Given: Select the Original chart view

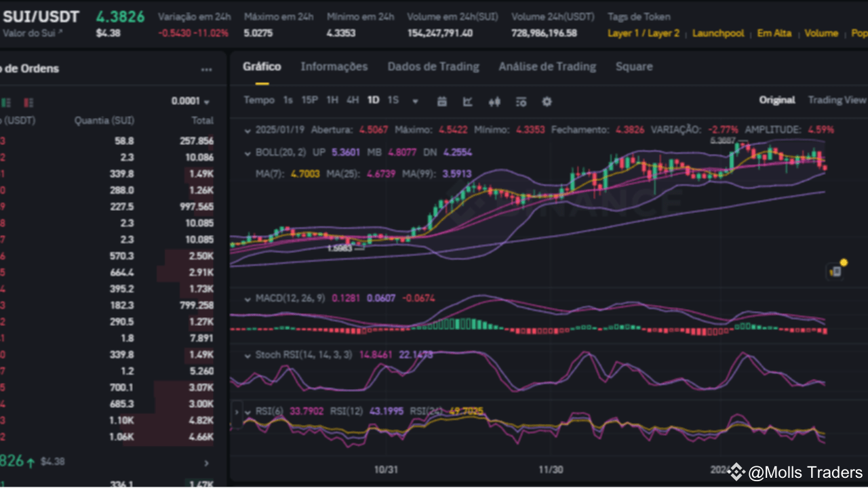Looking at the screenshot, I should [777, 100].
